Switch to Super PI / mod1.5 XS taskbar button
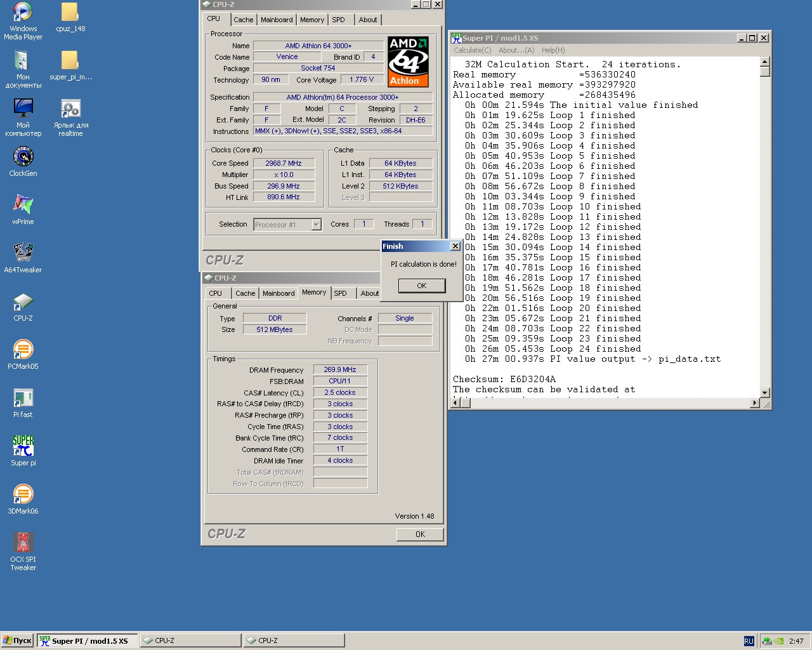The image size is (812, 650). coord(88,640)
